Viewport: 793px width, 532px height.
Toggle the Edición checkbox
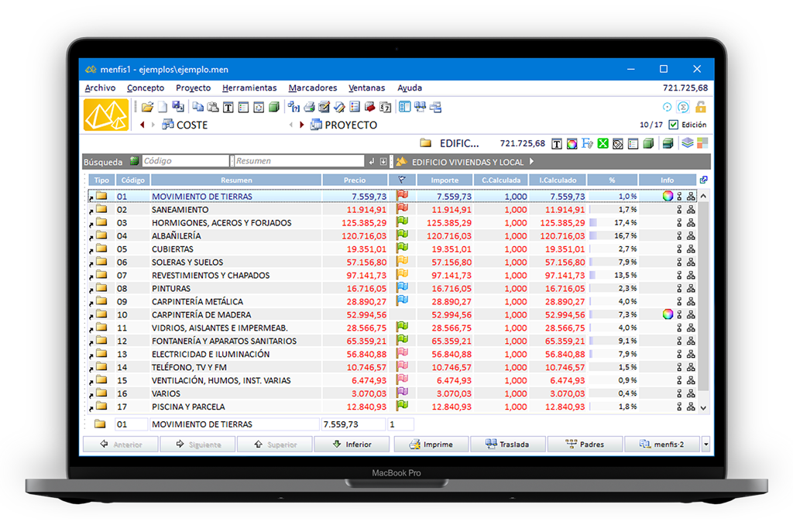(673, 125)
